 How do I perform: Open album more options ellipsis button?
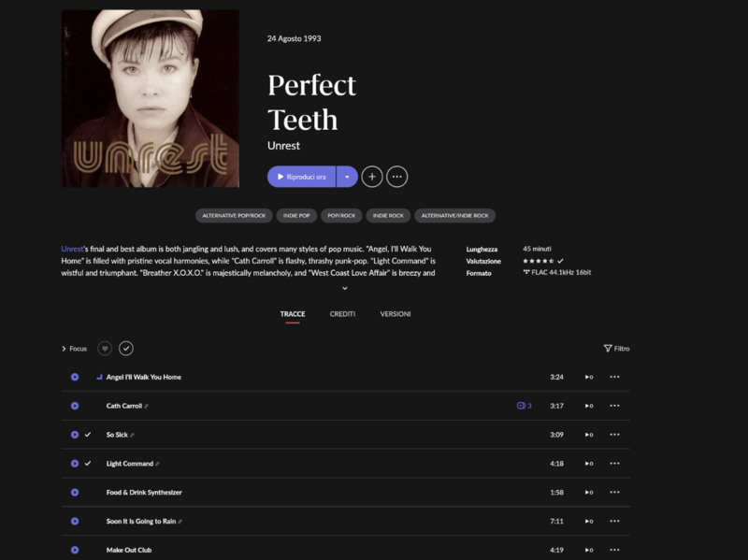397,177
